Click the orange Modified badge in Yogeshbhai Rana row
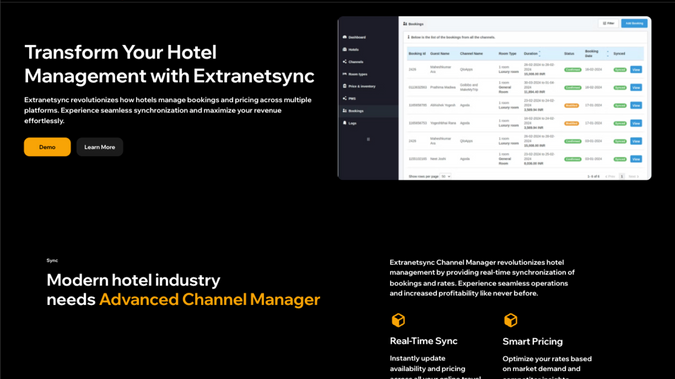675x379 pixels. click(x=571, y=123)
